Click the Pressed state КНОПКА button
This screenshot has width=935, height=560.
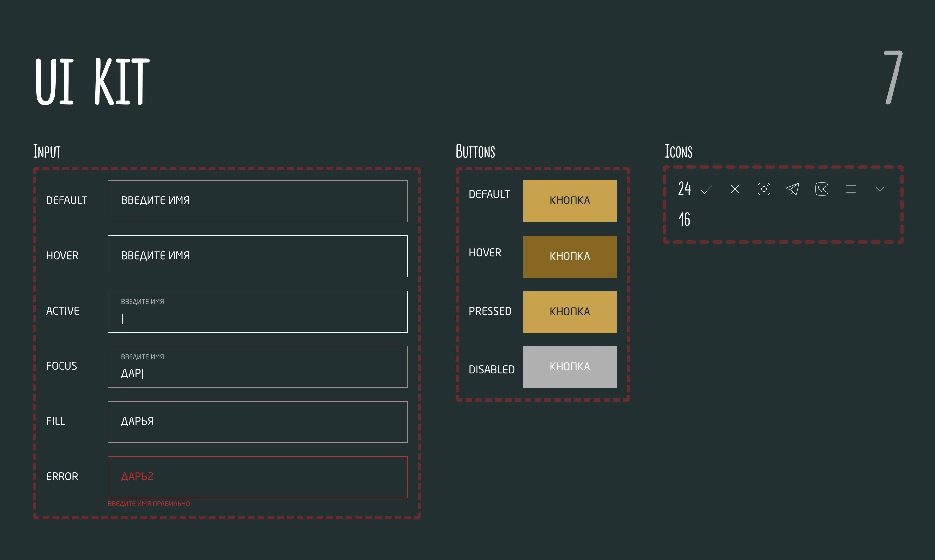(x=570, y=312)
